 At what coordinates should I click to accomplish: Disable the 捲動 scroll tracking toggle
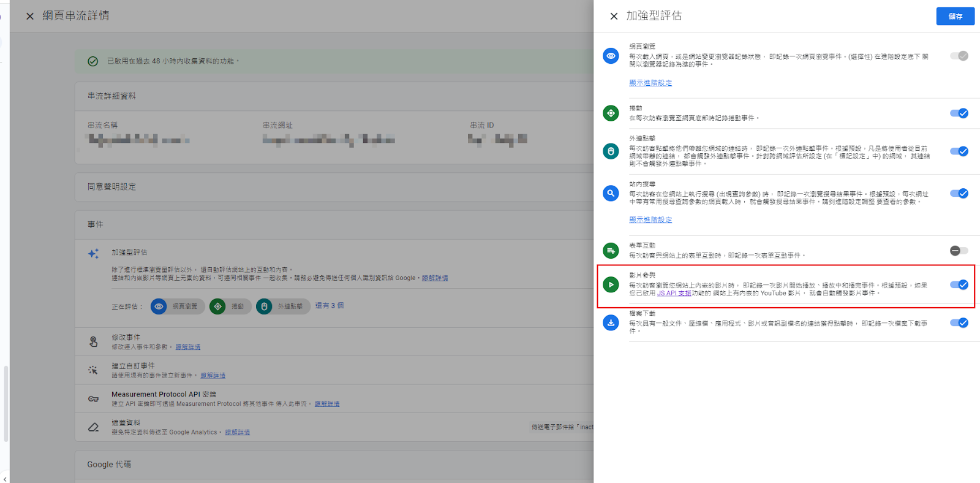coord(959,113)
